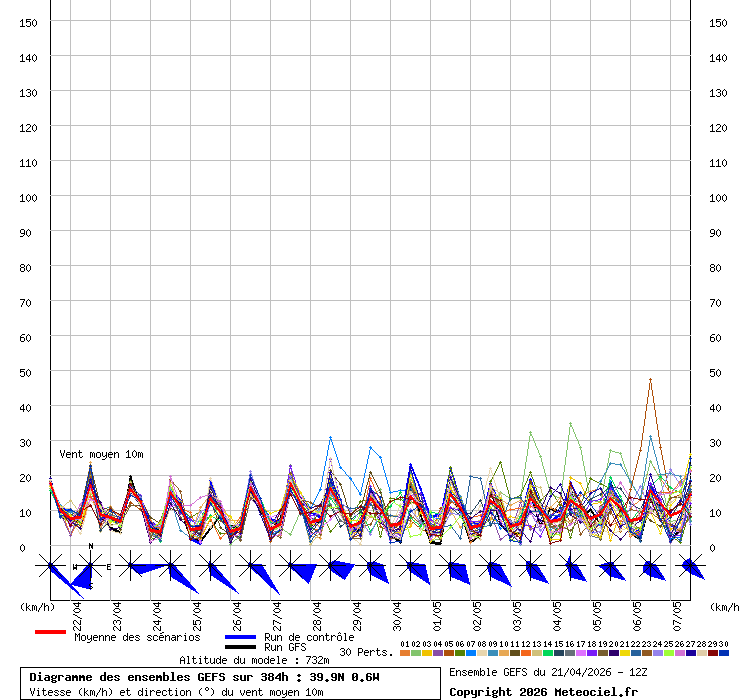Click the Vent moyen 10m chart label
Image resolution: width=740 pixels, height=700 pixels.
click(101, 454)
